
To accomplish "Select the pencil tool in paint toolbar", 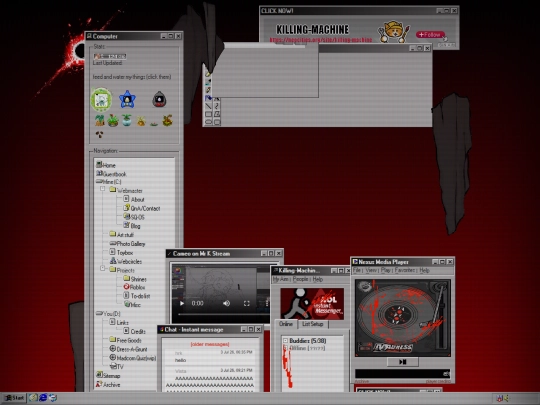I will pyautogui.click(x=208, y=90).
